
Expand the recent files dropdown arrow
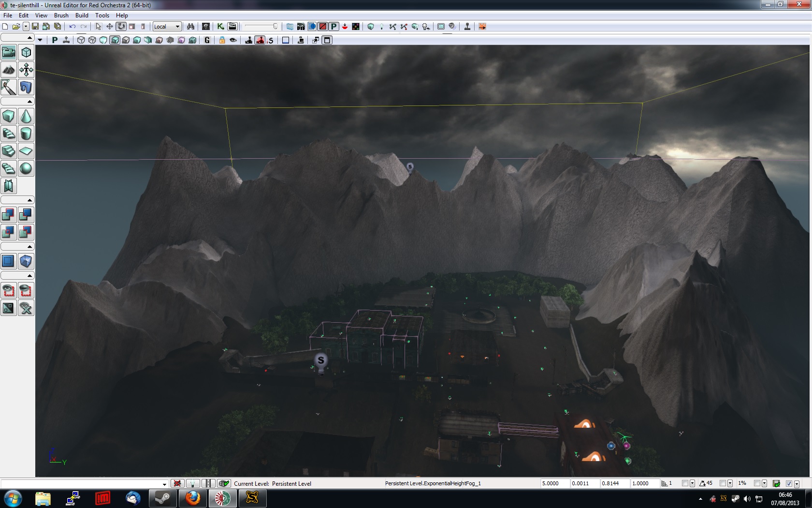(x=26, y=27)
